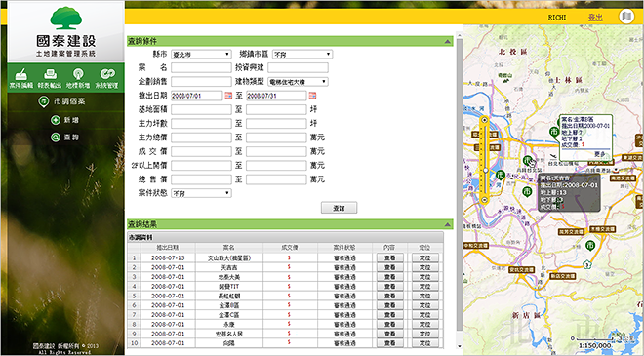Focus the 投資興建 input field
The width and height of the screenshot is (644, 356).
click(x=299, y=67)
